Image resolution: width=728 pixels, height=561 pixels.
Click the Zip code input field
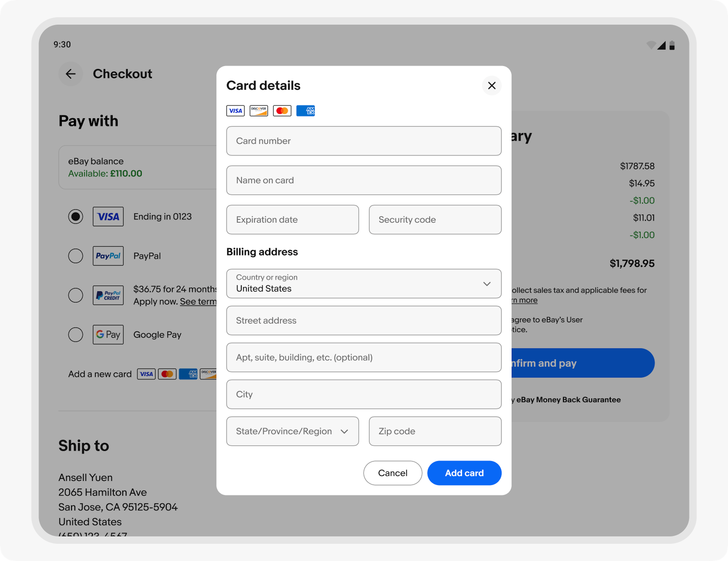tap(435, 431)
